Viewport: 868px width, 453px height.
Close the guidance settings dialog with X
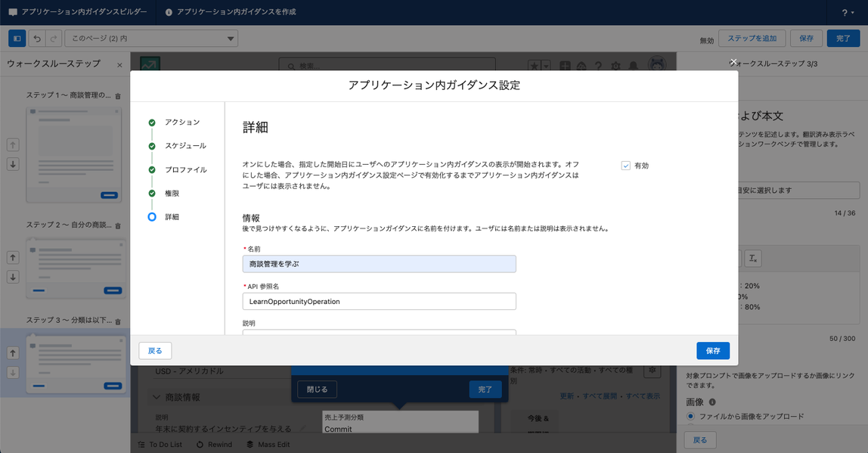(x=733, y=62)
